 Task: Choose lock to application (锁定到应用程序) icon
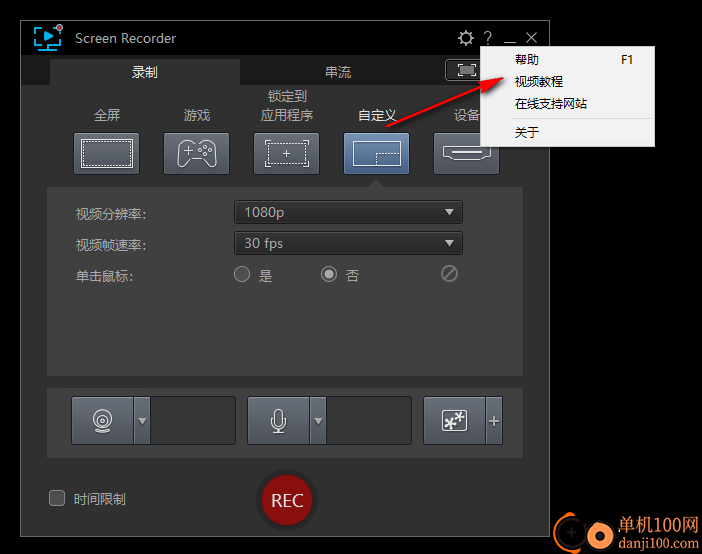287,154
